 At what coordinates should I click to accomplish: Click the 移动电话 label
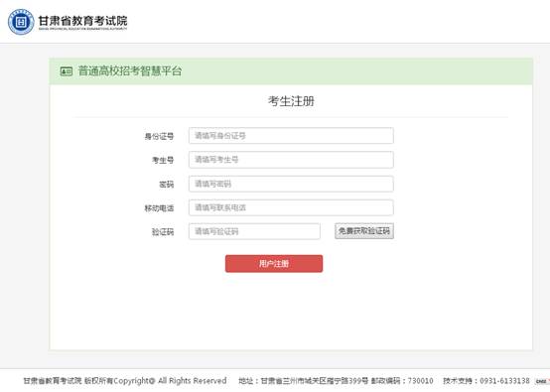pyautogui.click(x=159, y=208)
